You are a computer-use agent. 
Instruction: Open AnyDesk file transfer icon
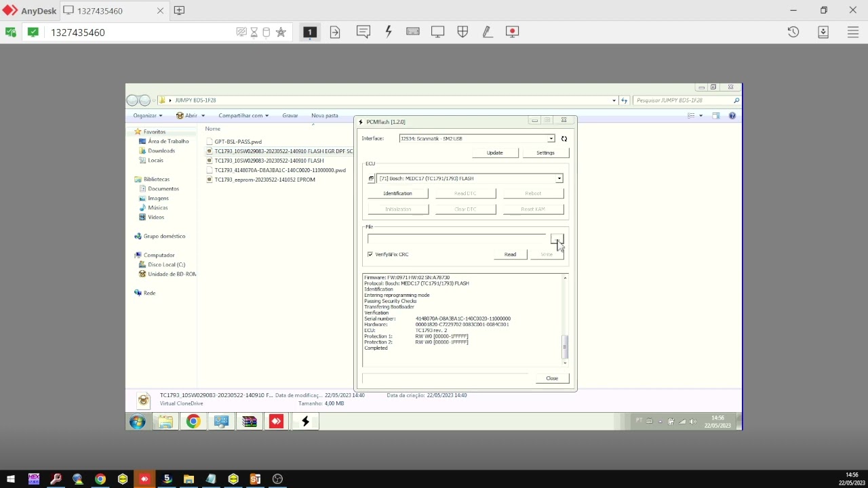(x=335, y=32)
